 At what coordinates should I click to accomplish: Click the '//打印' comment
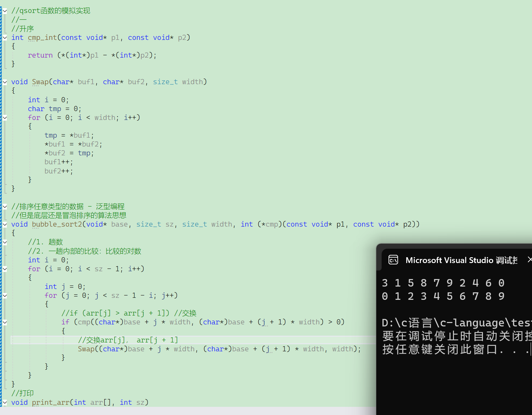point(22,393)
